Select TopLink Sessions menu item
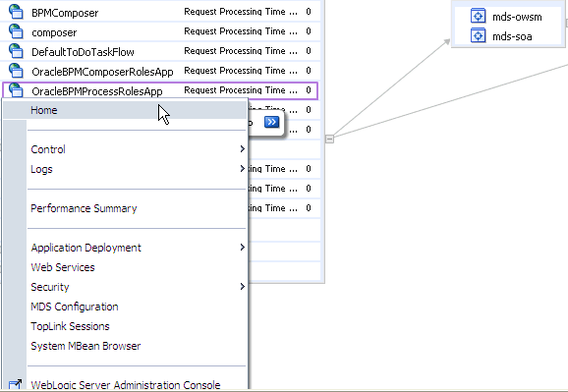The height and width of the screenshot is (392, 568). (70, 326)
